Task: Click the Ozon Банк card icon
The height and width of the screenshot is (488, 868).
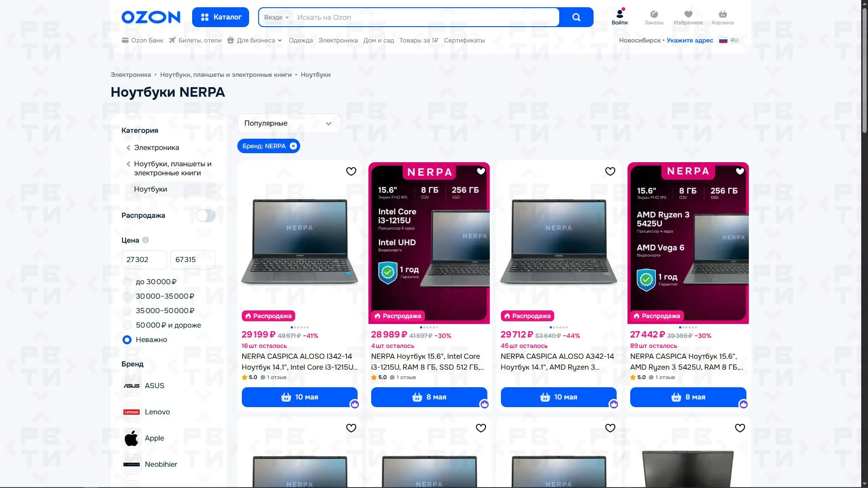Action: click(x=125, y=40)
